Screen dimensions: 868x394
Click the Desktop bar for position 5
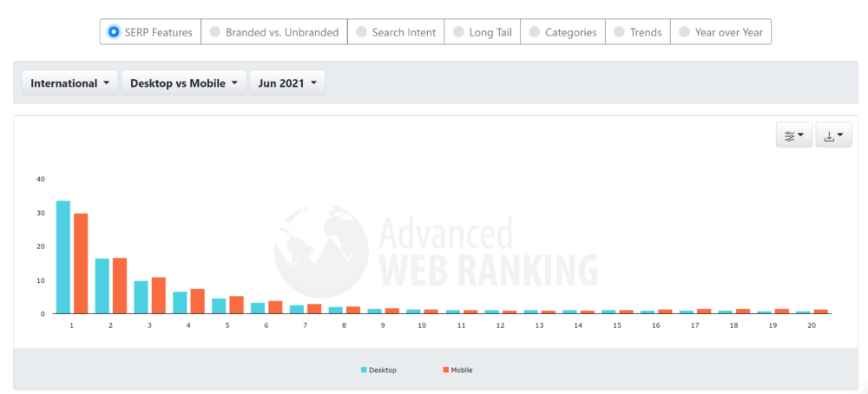[x=219, y=306]
